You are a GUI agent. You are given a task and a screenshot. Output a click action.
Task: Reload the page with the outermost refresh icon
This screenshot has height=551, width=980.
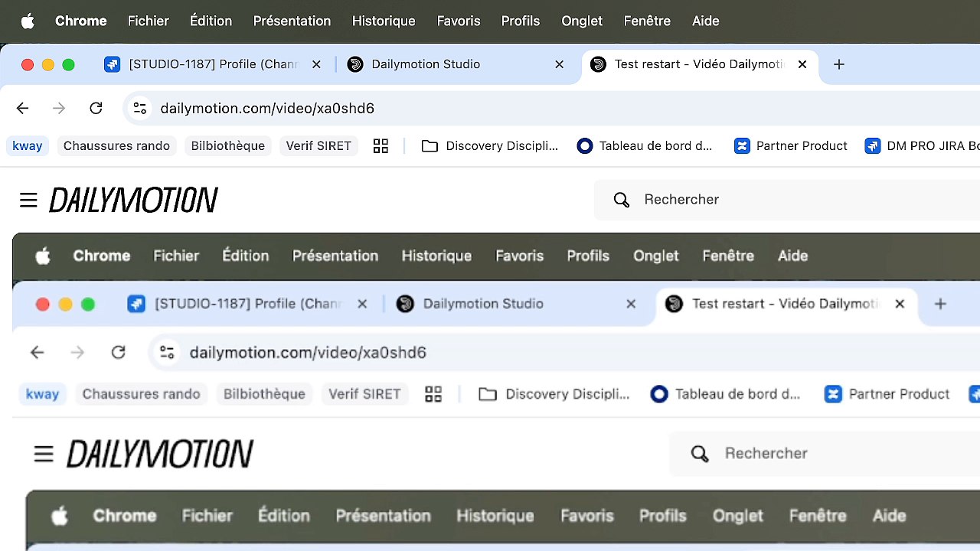coord(96,108)
